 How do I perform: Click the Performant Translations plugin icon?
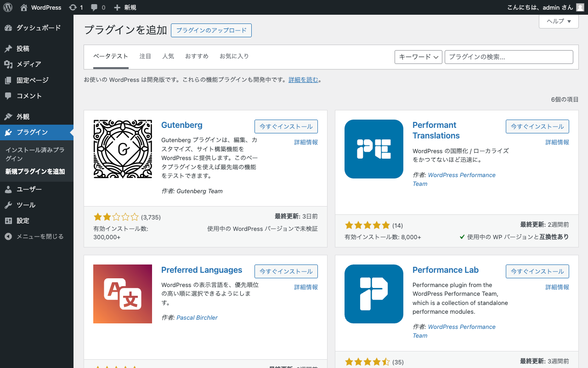tap(374, 149)
